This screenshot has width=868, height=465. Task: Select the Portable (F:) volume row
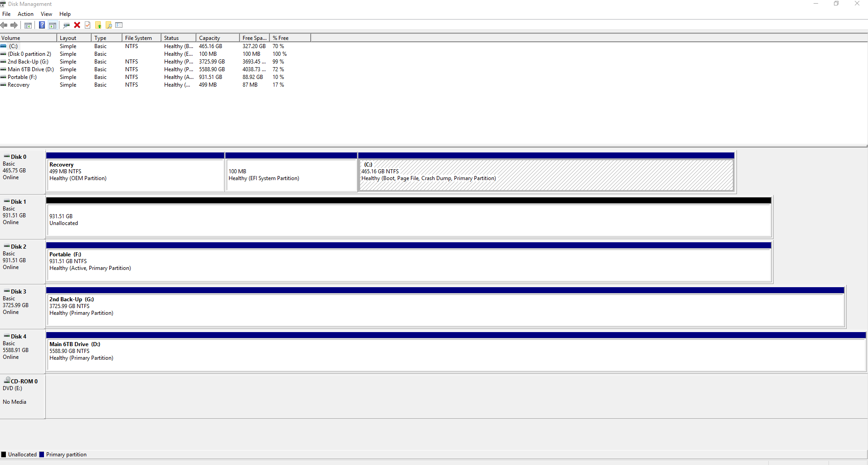(156, 77)
